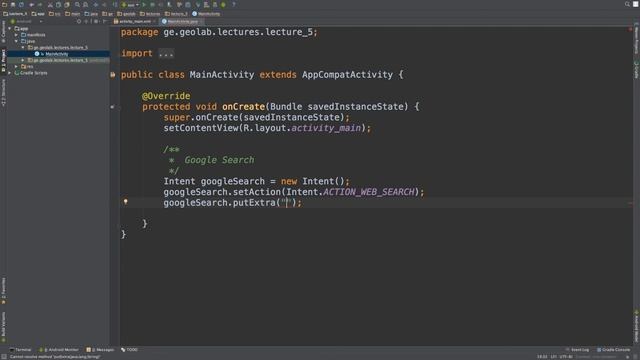Click the Navigate Back arrow icon

click(x=96, y=4)
